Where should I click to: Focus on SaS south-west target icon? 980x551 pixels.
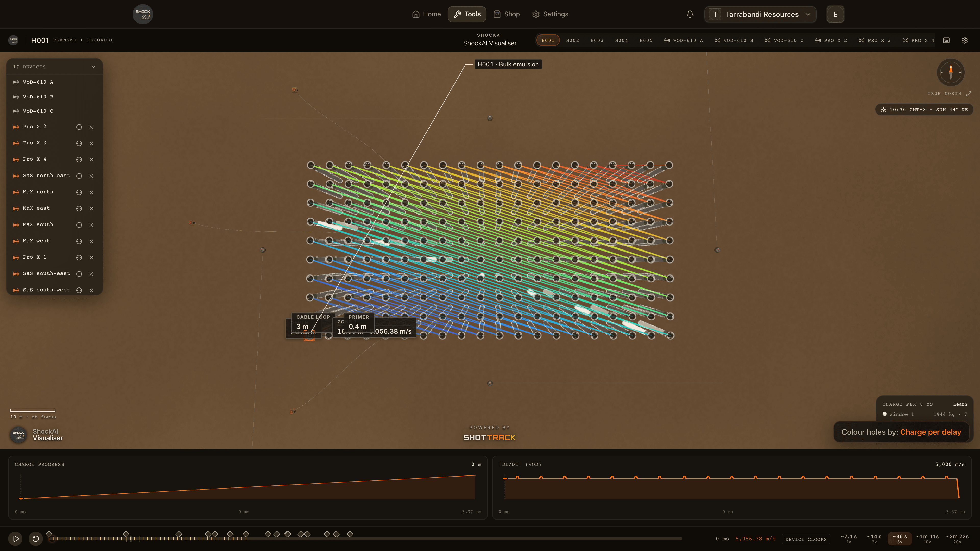[79, 290]
